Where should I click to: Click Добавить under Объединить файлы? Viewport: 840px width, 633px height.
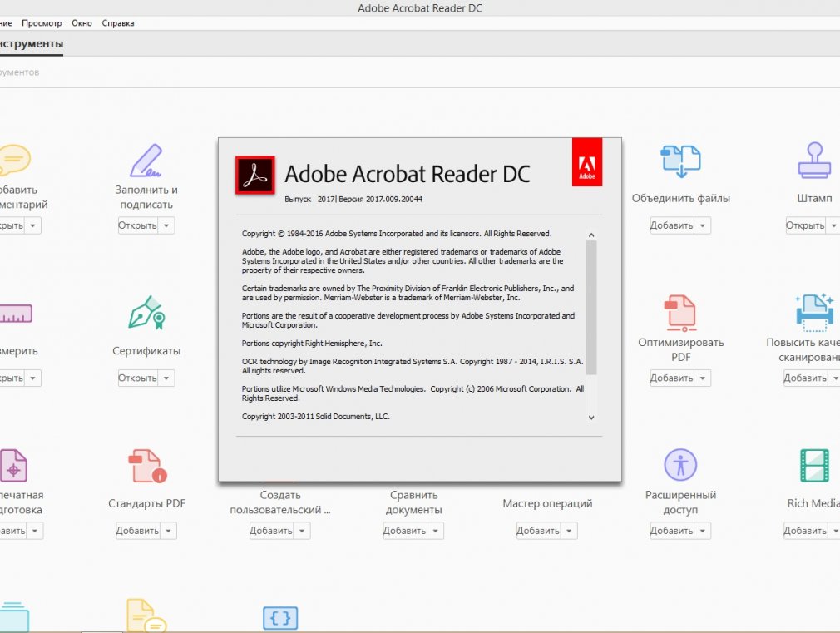coord(672,225)
